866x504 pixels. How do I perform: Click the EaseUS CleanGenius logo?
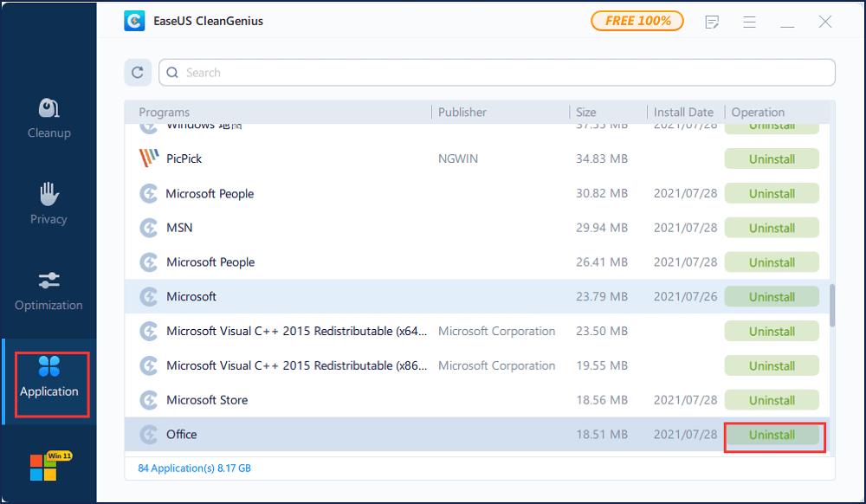click(134, 22)
